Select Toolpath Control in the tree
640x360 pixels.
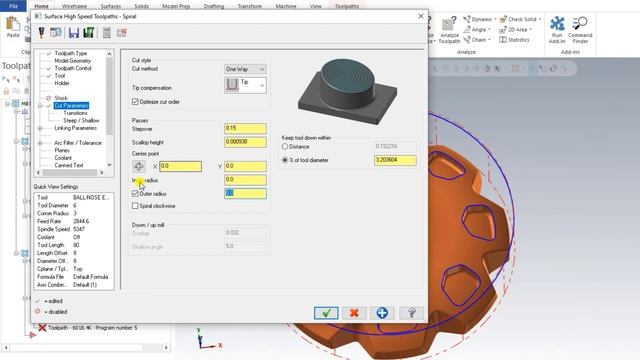(73, 68)
